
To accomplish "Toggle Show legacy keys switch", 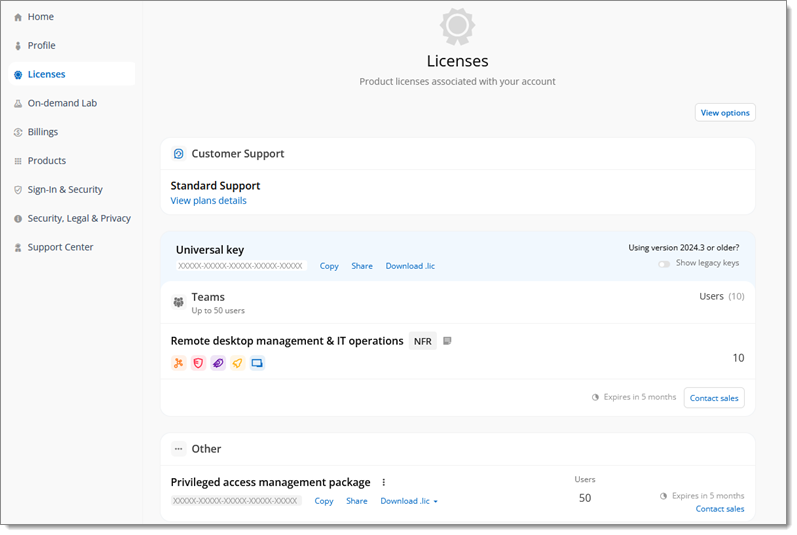I will pyautogui.click(x=664, y=264).
